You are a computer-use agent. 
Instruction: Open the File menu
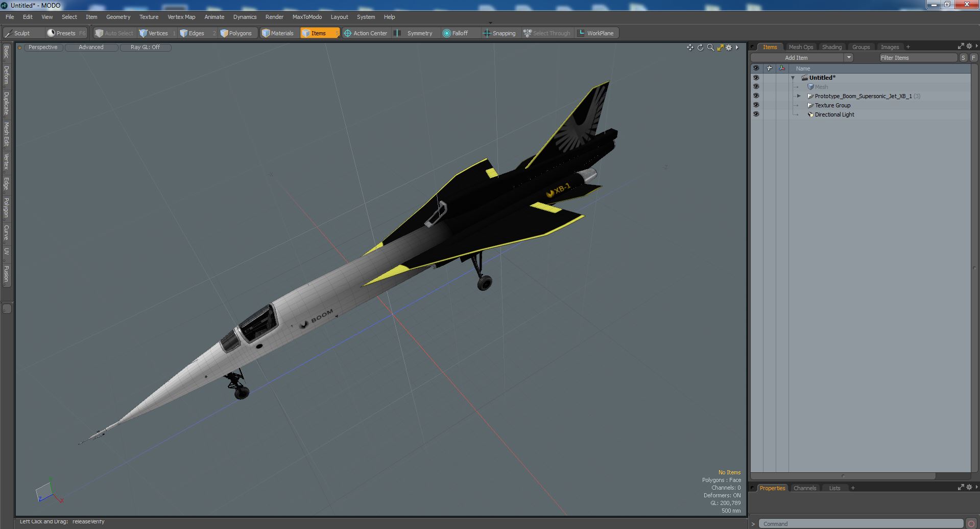pyautogui.click(x=10, y=17)
